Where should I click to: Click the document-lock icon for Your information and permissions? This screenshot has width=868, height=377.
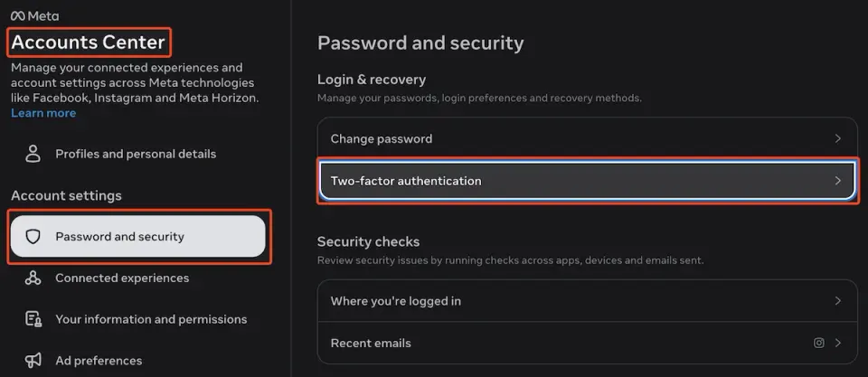pyautogui.click(x=33, y=319)
